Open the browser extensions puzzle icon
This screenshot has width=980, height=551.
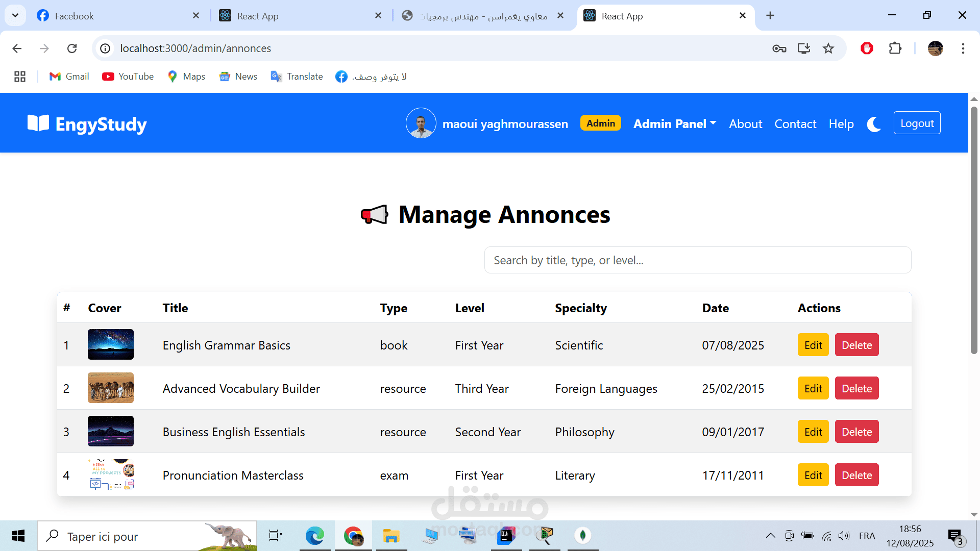(895, 48)
